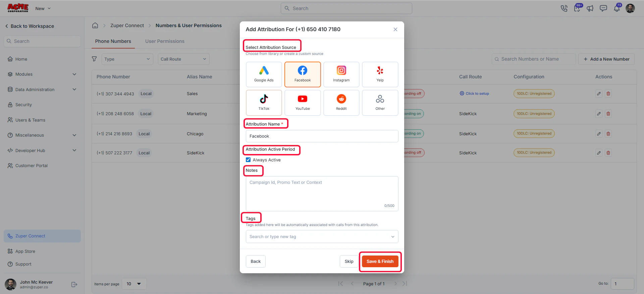Select Yelp attribution source
Image resolution: width=644 pixels, height=294 pixels.
[380, 74]
